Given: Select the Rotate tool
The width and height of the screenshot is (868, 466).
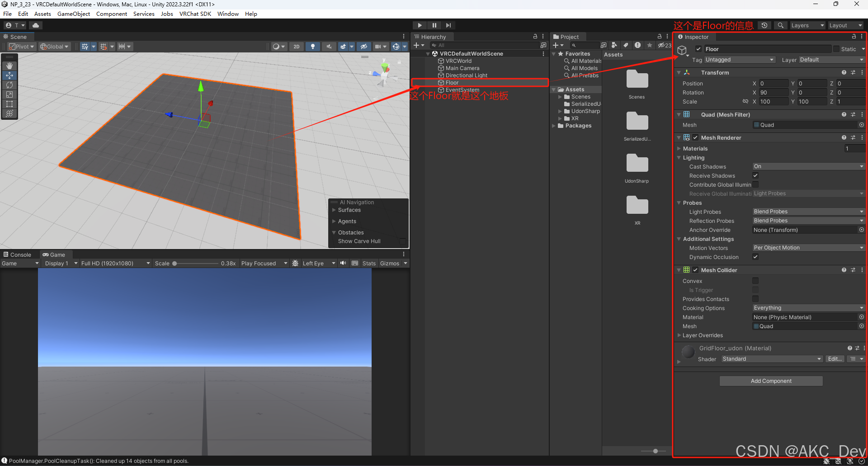Looking at the screenshot, I should (9, 85).
